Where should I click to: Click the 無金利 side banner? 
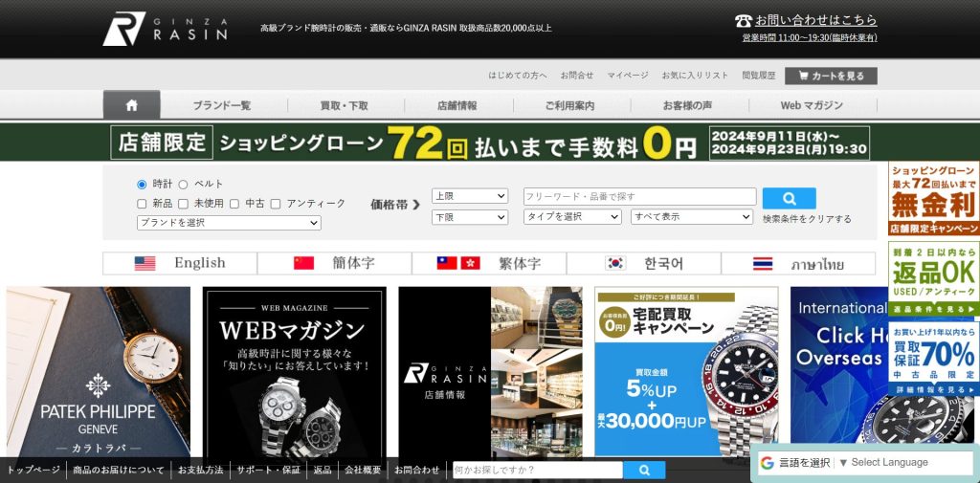click(934, 199)
